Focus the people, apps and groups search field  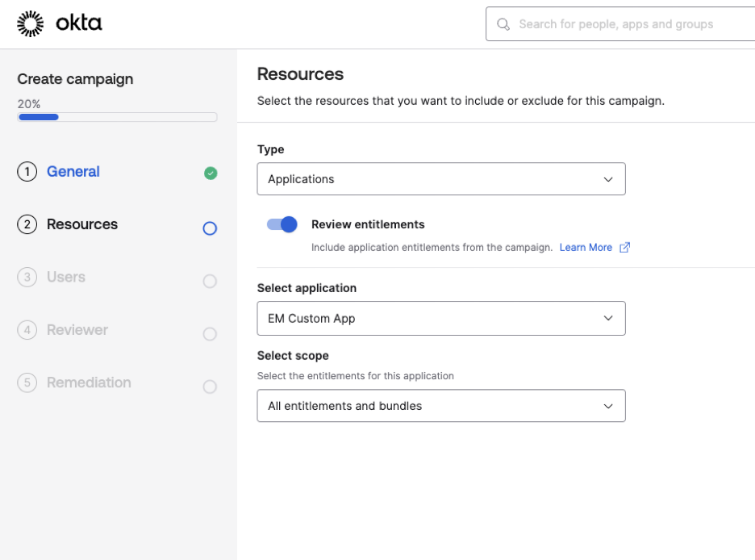pyautogui.click(x=621, y=24)
